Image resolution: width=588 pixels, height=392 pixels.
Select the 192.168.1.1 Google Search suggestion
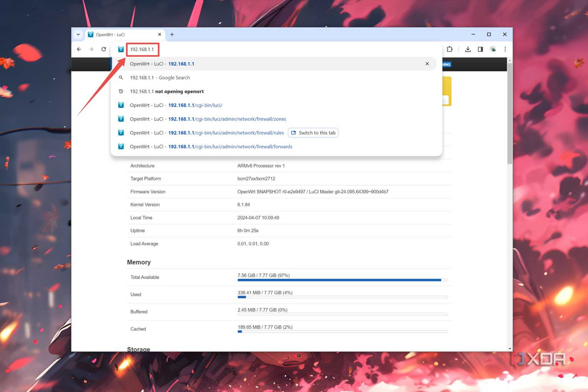click(274, 78)
